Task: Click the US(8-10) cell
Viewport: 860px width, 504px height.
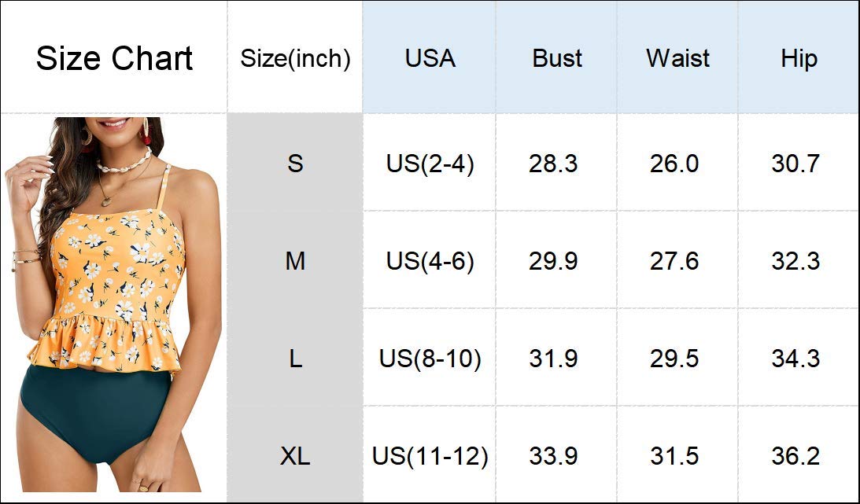Action: point(430,359)
